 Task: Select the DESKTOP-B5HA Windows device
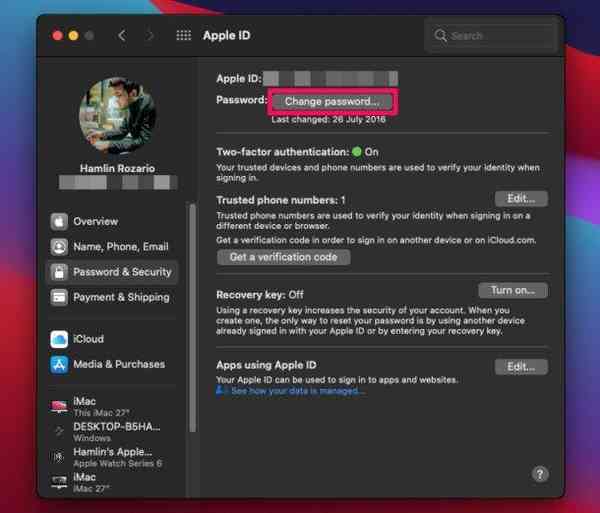pyautogui.click(x=112, y=432)
